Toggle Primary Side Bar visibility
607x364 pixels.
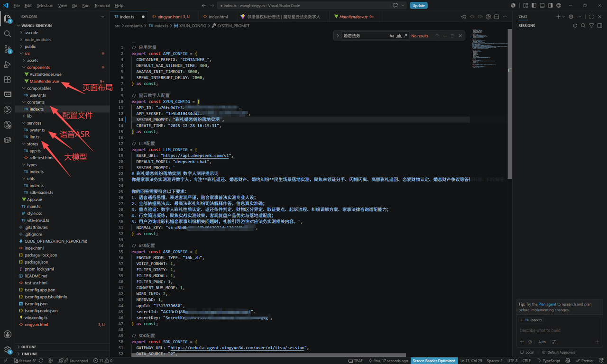[534, 5]
